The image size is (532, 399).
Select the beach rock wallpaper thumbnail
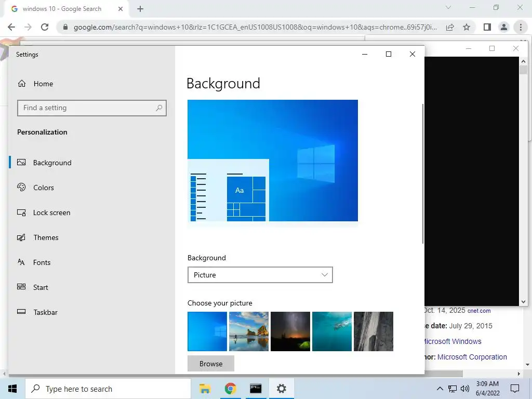click(x=249, y=331)
